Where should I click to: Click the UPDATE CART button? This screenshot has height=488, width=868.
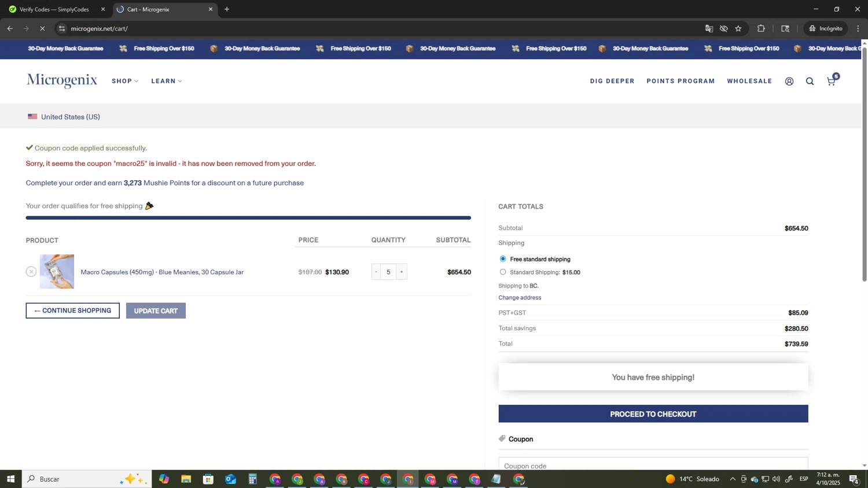pyautogui.click(x=156, y=311)
